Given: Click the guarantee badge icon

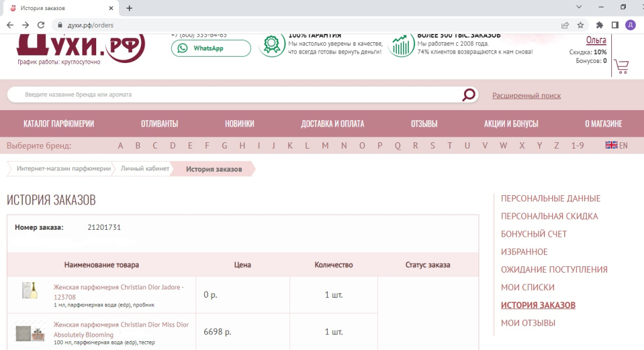Looking at the screenshot, I should (x=272, y=45).
